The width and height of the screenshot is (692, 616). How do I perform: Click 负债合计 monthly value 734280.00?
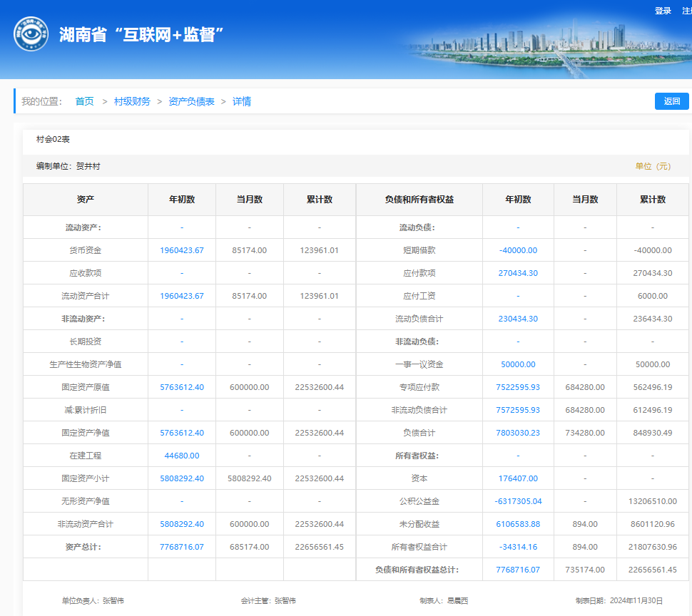click(585, 433)
